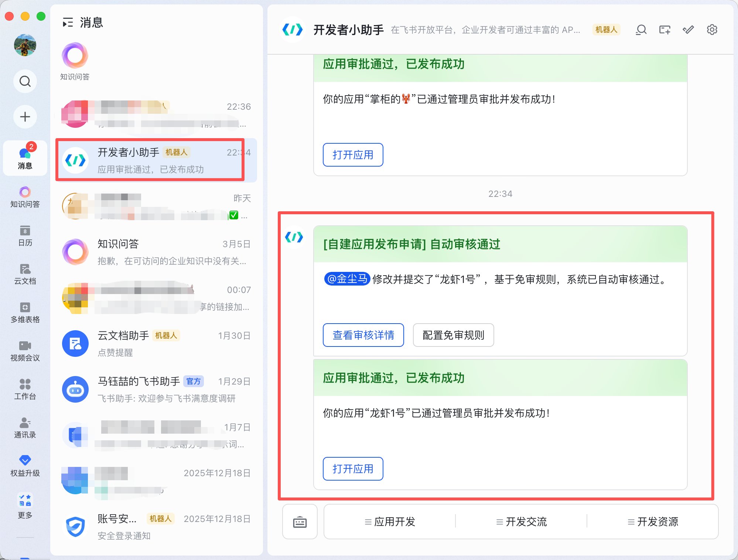The width and height of the screenshot is (738, 560).
Task: Click the plus create button in sidebar
Action: [25, 117]
